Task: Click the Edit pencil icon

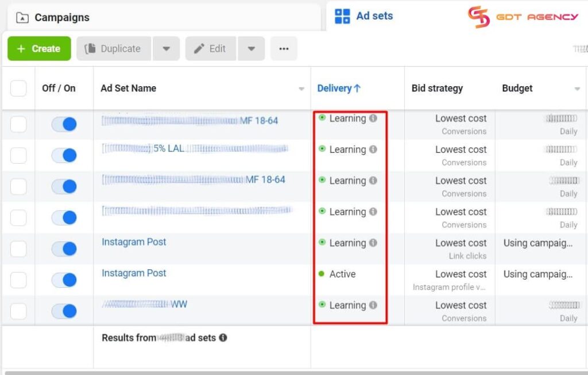Action: (199, 49)
